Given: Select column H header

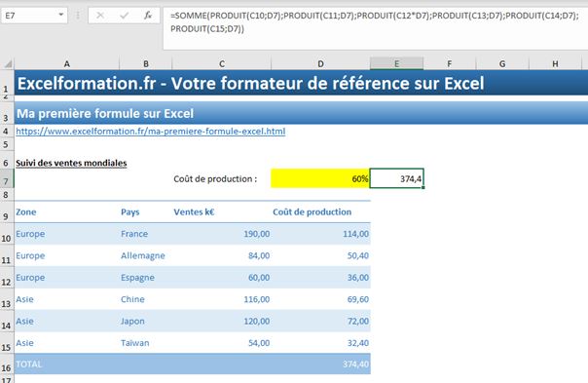Looking at the screenshot, I should 555,64.
